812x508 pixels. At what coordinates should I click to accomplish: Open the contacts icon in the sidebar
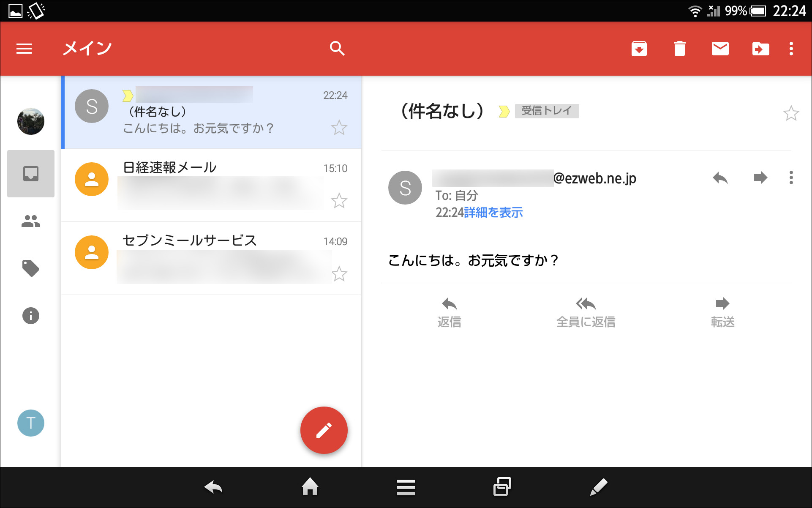(30, 221)
